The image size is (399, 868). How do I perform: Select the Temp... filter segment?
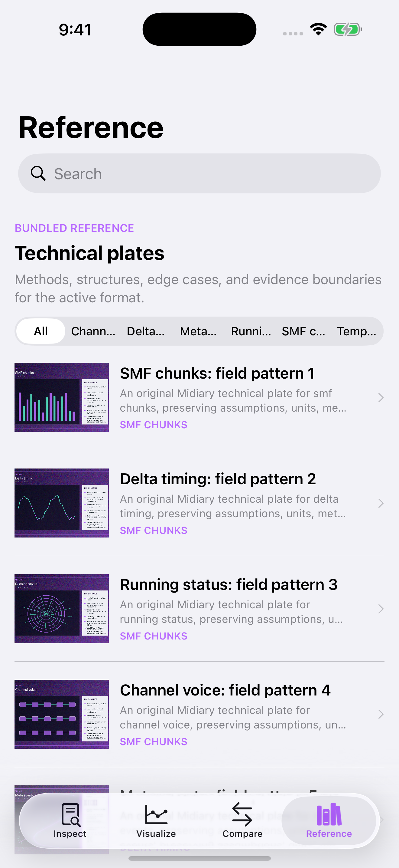point(357,331)
